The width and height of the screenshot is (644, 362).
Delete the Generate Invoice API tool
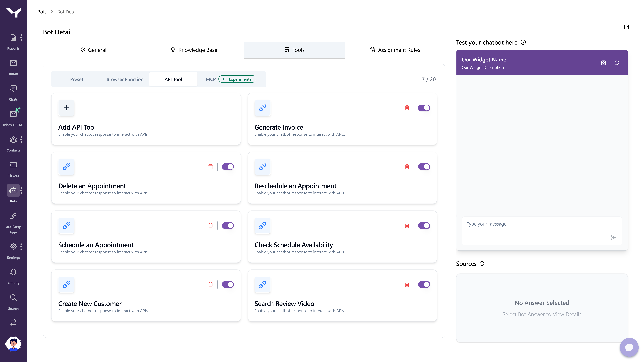coord(407,108)
